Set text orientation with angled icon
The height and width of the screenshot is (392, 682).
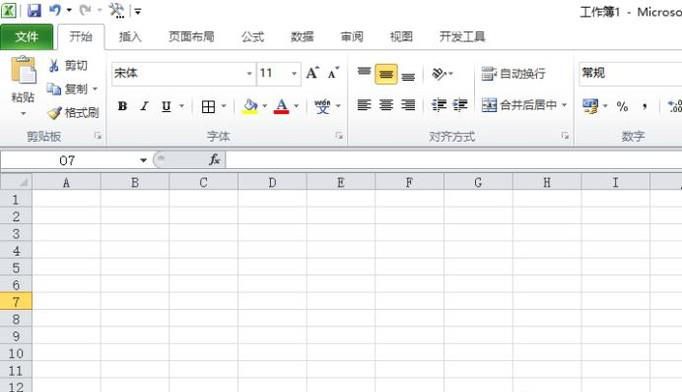pos(439,74)
